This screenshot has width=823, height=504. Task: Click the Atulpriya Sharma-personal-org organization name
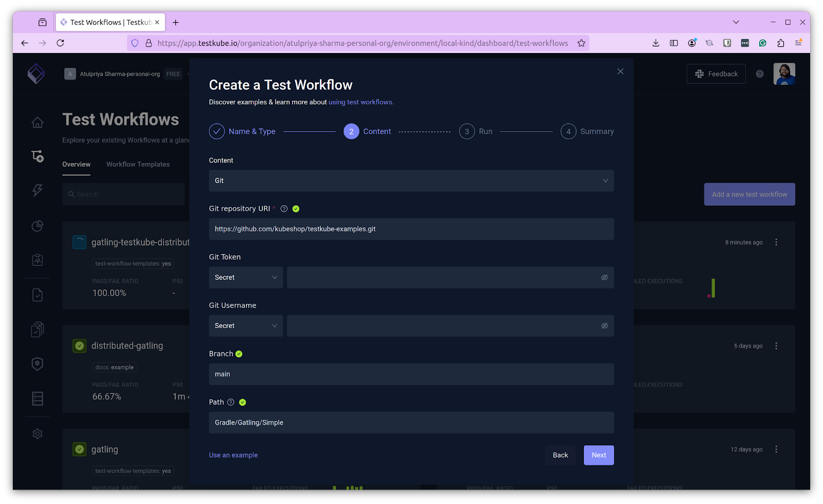(x=120, y=74)
